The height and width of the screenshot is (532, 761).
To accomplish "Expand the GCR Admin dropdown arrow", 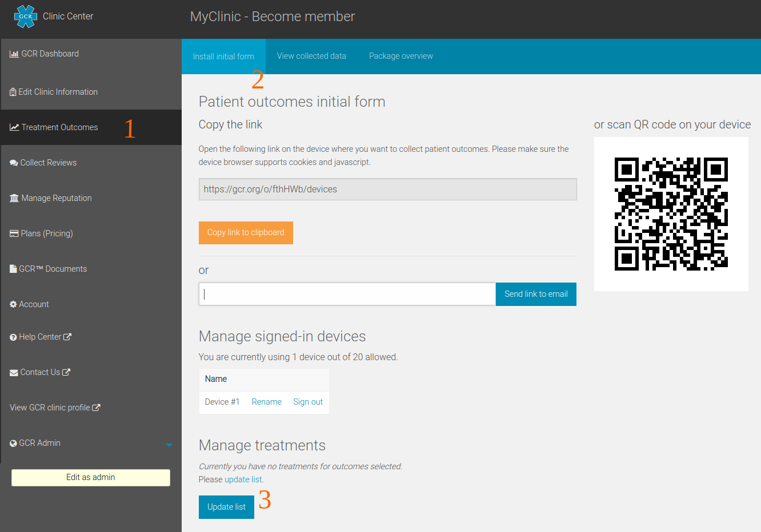I will 169,445.
